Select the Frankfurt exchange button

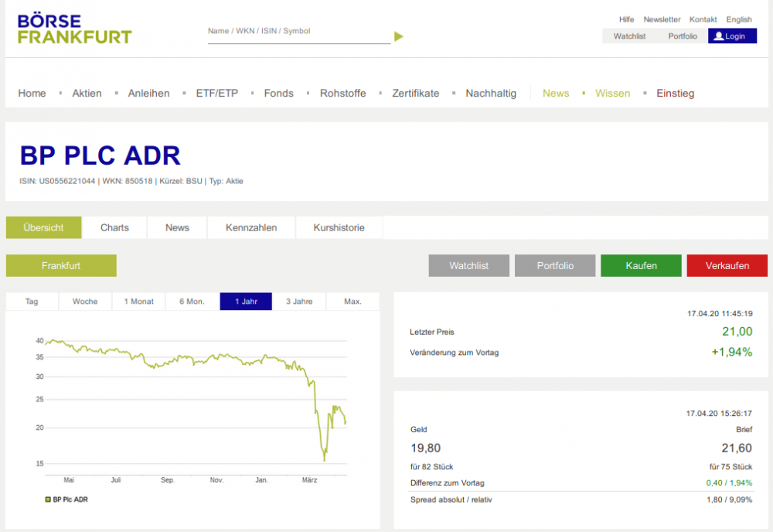pos(61,266)
